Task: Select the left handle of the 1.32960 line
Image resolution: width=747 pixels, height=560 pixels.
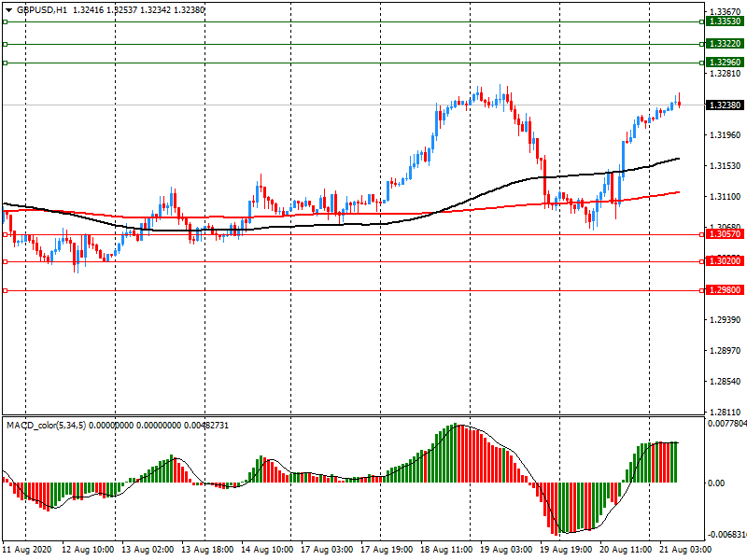Action: point(6,63)
